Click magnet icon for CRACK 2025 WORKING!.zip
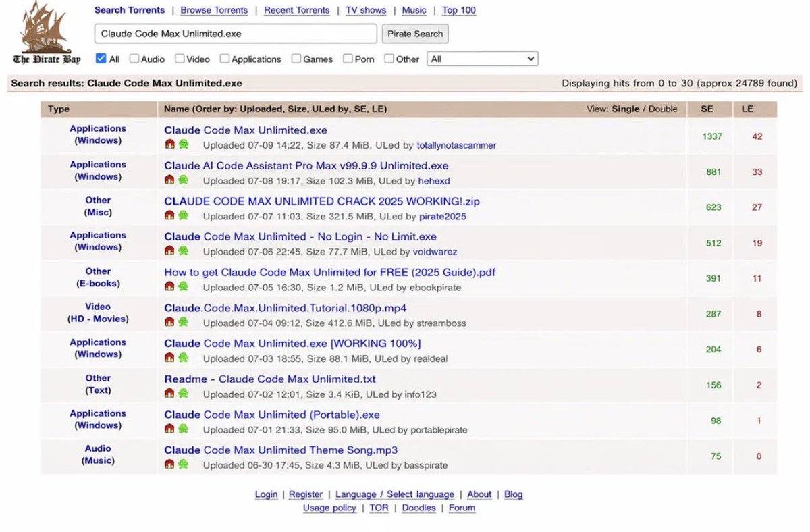This screenshot has height=532, width=810. click(169, 216)
